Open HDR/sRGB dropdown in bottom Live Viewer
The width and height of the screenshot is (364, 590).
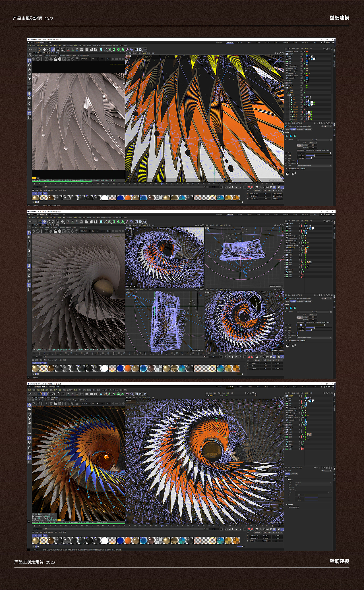click(x=85, y=403)
